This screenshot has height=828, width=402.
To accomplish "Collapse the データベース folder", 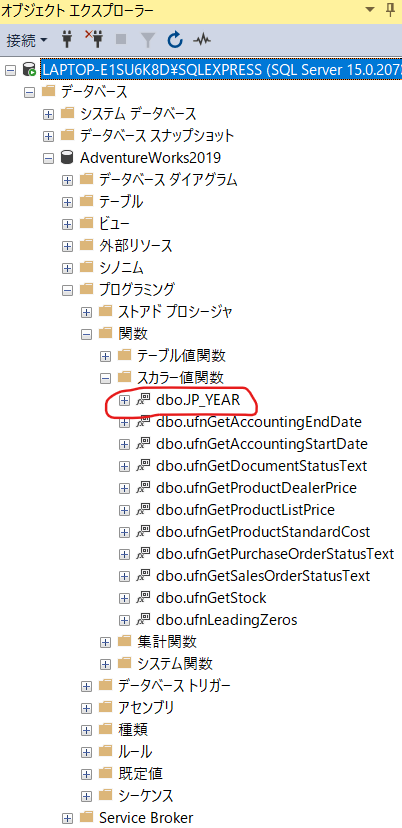I will click(29, 92).
